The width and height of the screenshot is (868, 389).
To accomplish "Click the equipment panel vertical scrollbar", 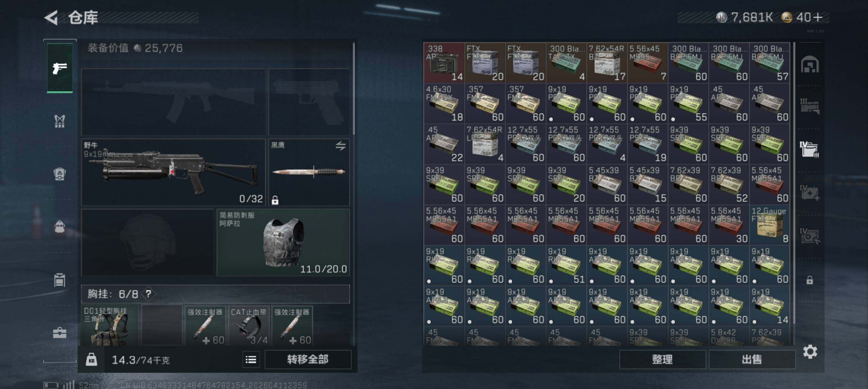I will pos(354,88).
